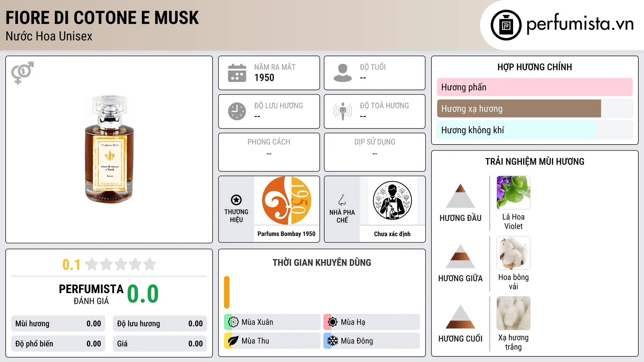This screenshot has height=362, width=644.
Task: Click the green 0.0 Perfumista score
Action: [143, 294]
